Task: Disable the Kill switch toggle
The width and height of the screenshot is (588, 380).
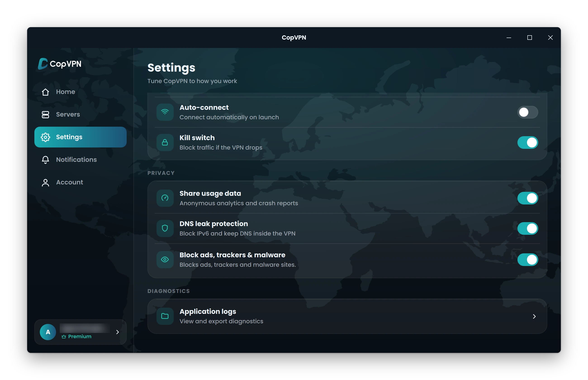Action: click(528, 143)
